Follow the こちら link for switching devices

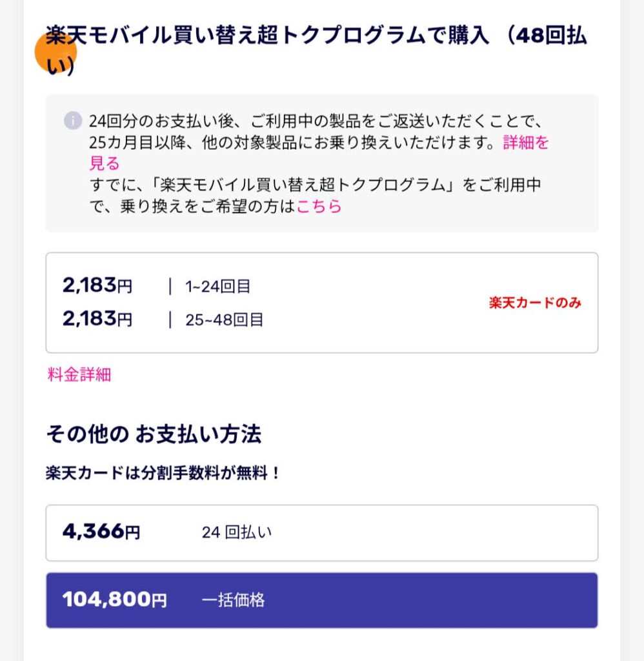click(x=319, y=206)
